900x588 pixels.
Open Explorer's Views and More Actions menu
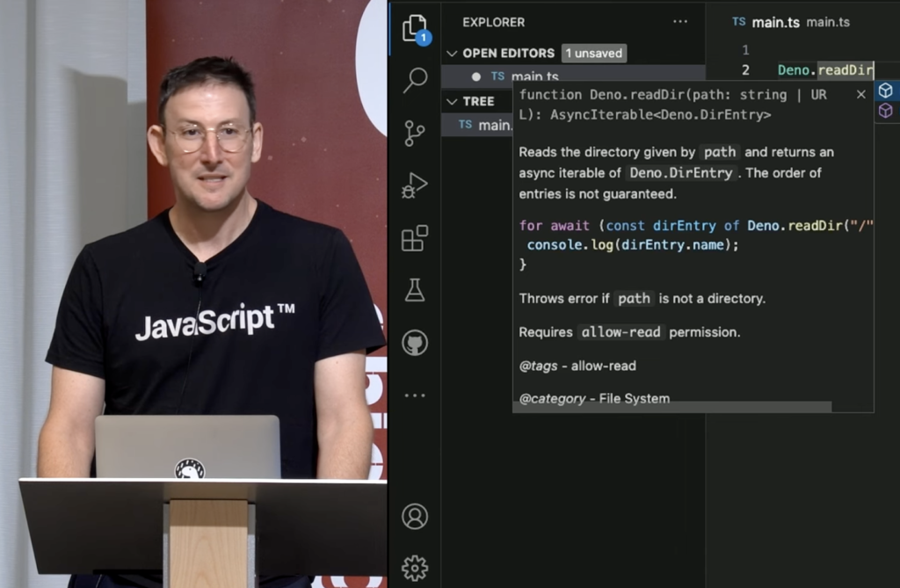(680, 22)
